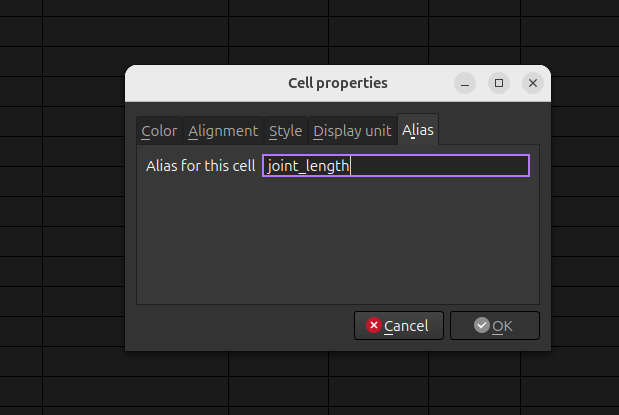Maximize the Cell properties dialog

click(x=498, y=83)
